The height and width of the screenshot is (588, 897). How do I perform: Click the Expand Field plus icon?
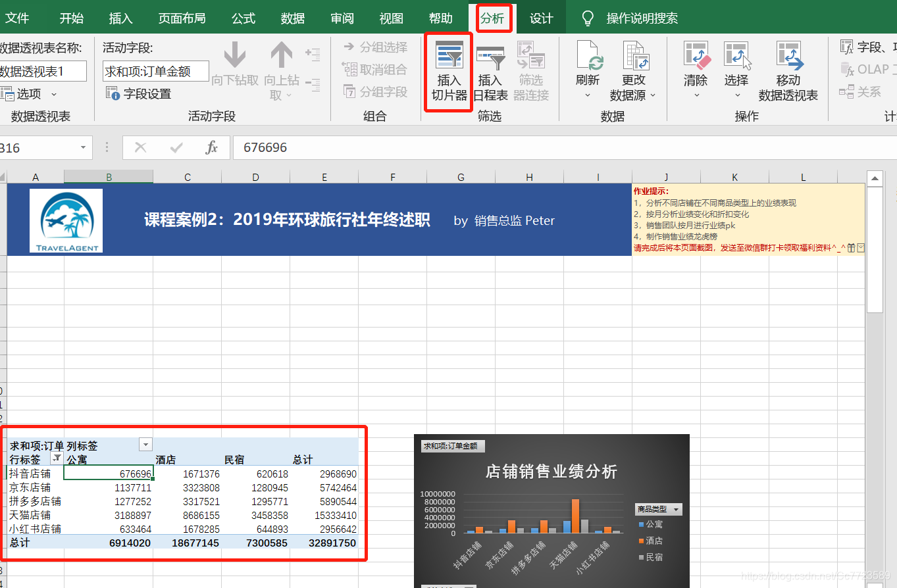coord(313,53)
